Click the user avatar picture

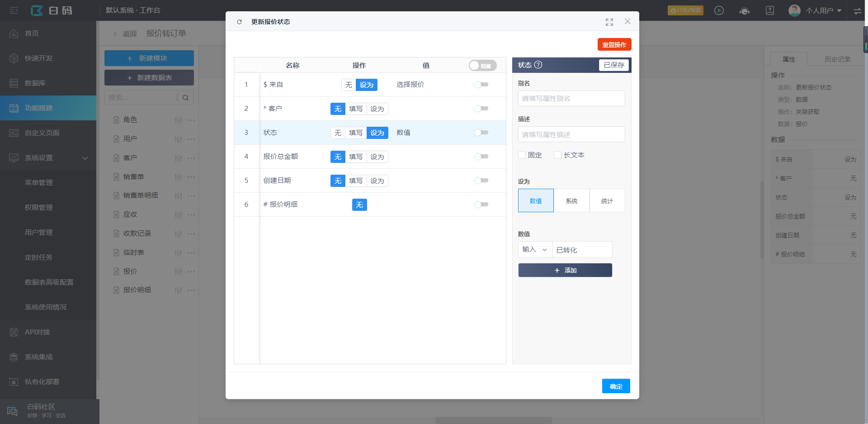point(794,10)
